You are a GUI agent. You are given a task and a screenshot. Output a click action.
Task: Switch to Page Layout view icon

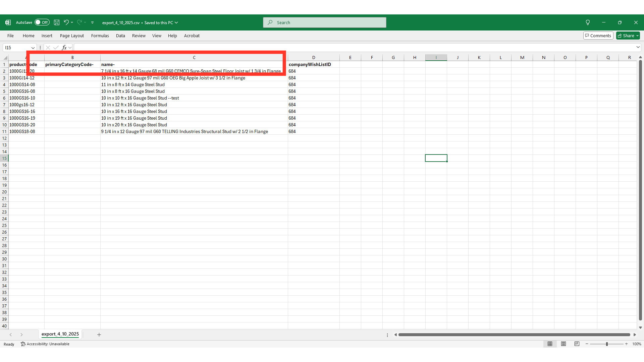(563, 344)
